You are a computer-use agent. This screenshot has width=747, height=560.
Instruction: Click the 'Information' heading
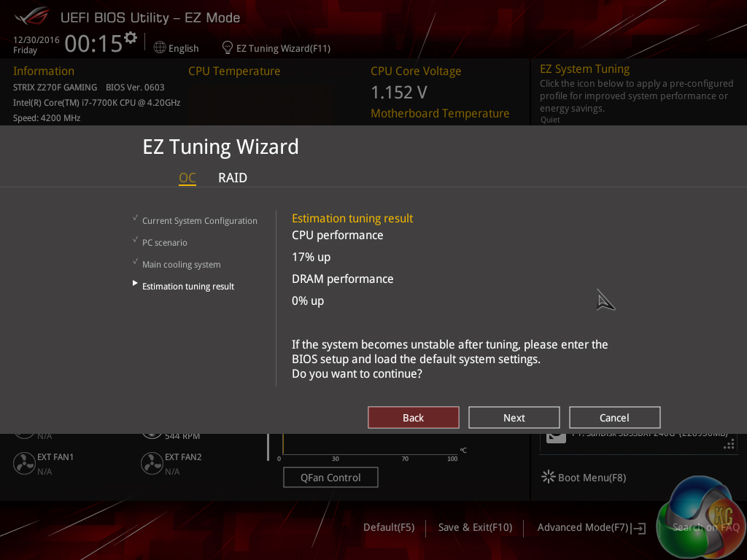(x=44, y=71)
